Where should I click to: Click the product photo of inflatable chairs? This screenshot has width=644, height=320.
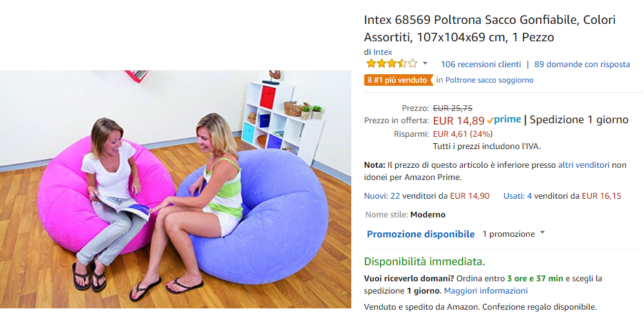(175, 189)
